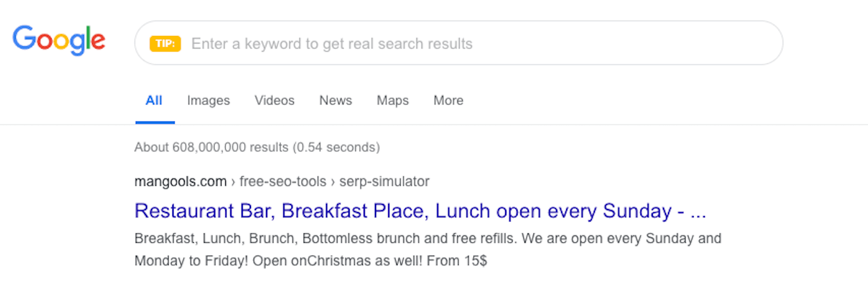The width and height of the screenshot is (868, 292).
Task: Click the yellow TIP badge
Action: pos(165,44)
